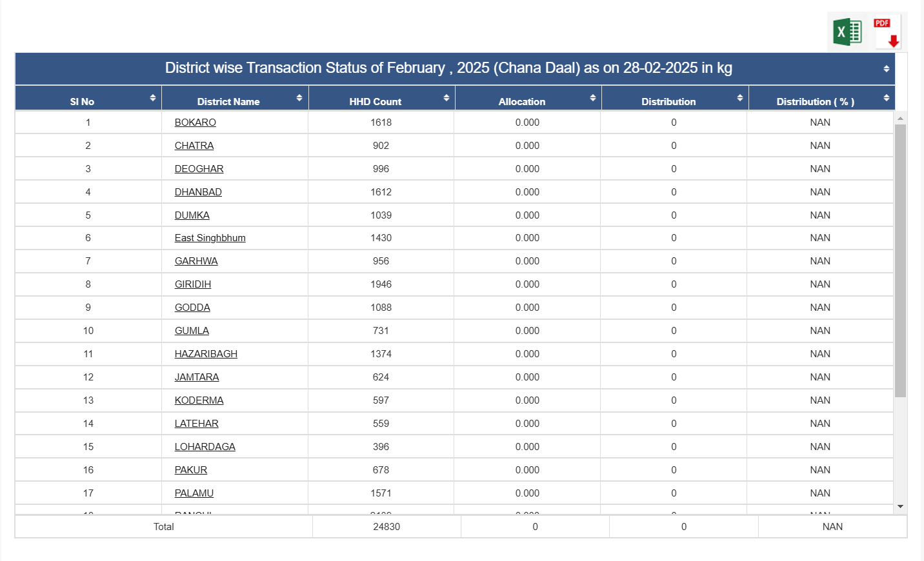
Task: Open JAMTARA district link
Action: 197,377
